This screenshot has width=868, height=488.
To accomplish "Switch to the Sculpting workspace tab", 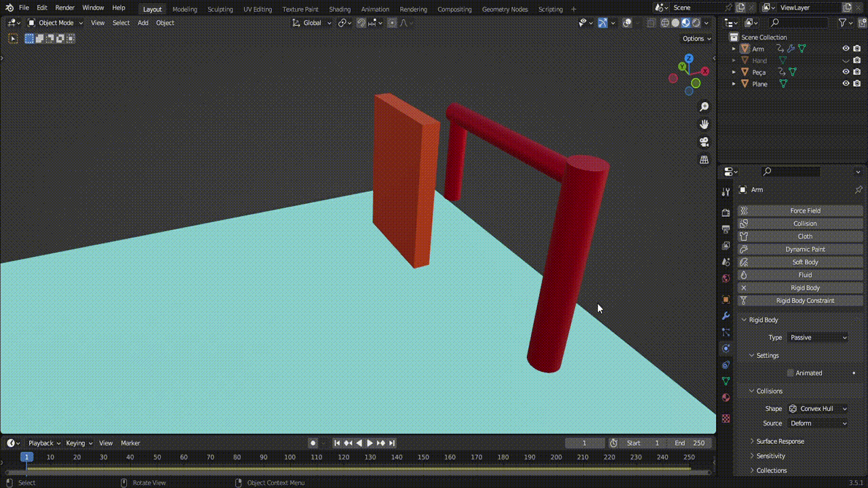I will (x=220, y=9).
